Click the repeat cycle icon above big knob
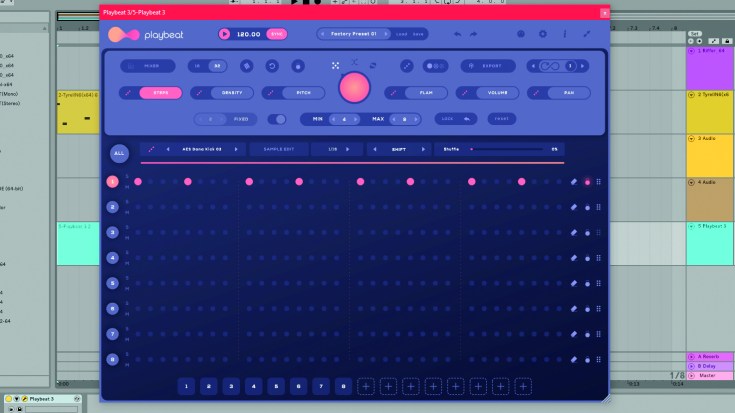 click(373, 66)
